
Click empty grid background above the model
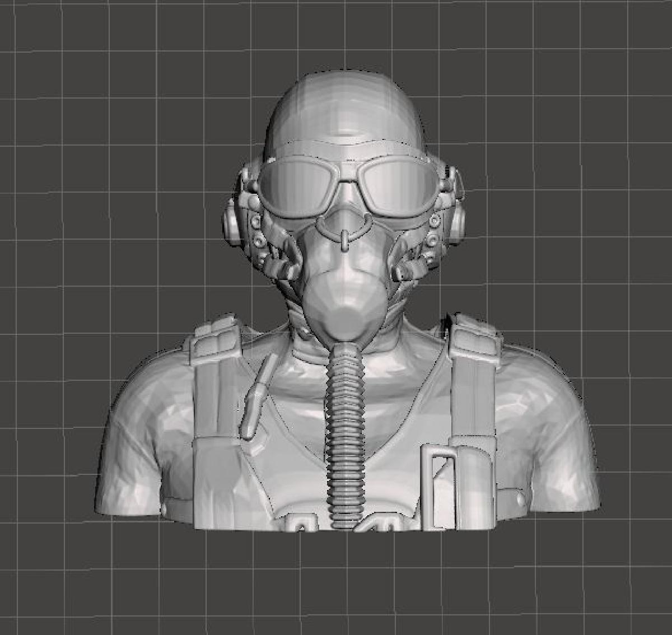click(x=336, y=34)
